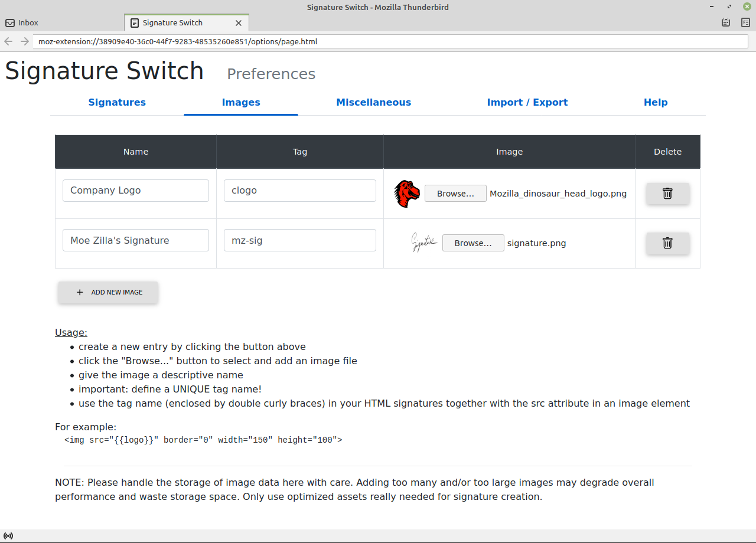Delete the Moe Zilla's Signature row
Viewport: 756px width, 543px height.
667,243
